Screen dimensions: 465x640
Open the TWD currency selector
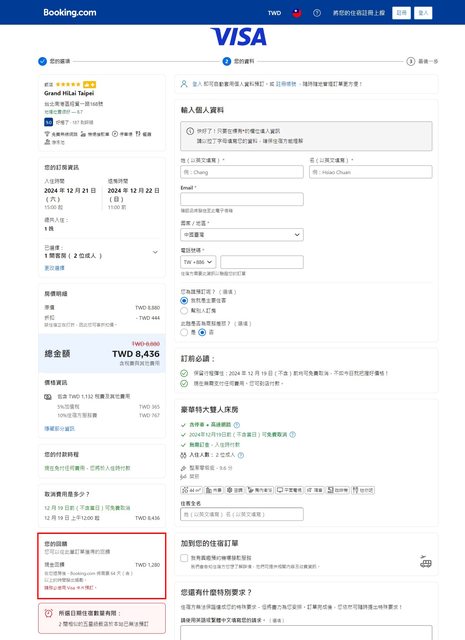click(274, 13)
